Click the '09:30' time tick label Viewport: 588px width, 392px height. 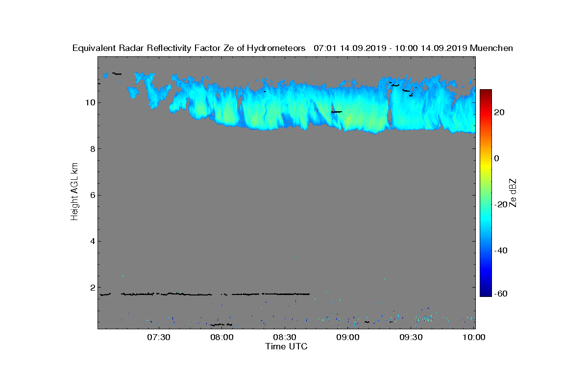tap(411, 337)
